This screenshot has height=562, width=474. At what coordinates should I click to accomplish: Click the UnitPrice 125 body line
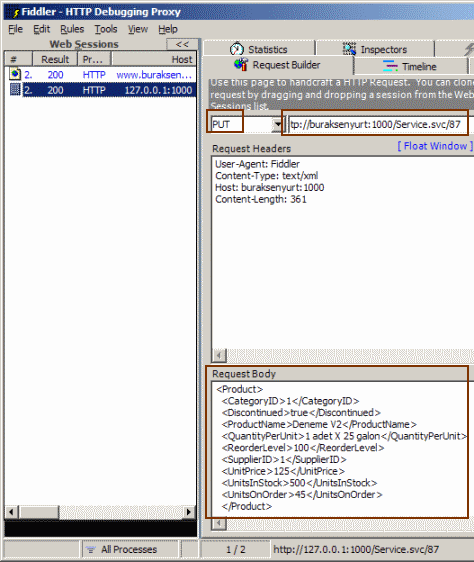[283, 471]
